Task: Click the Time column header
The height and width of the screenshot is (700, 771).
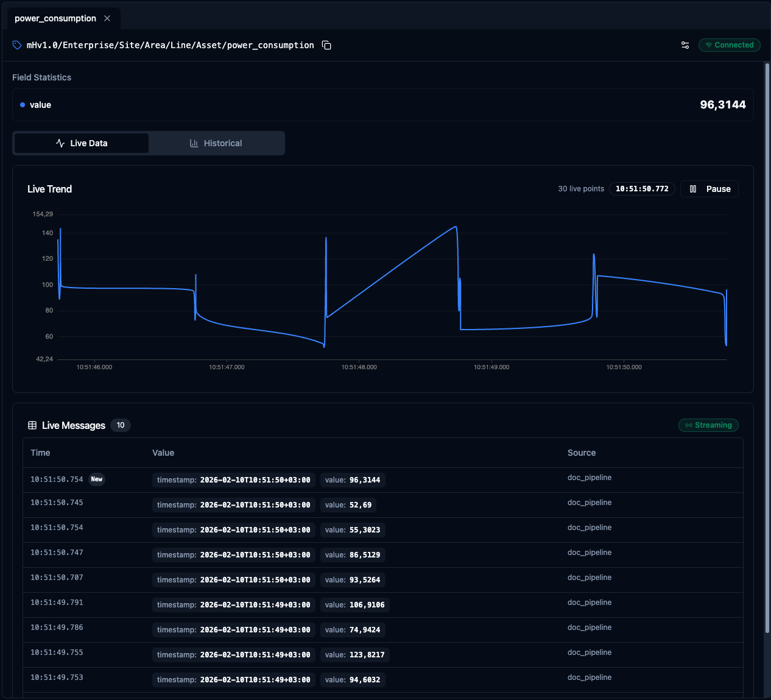Action: [x=40, y=453]
